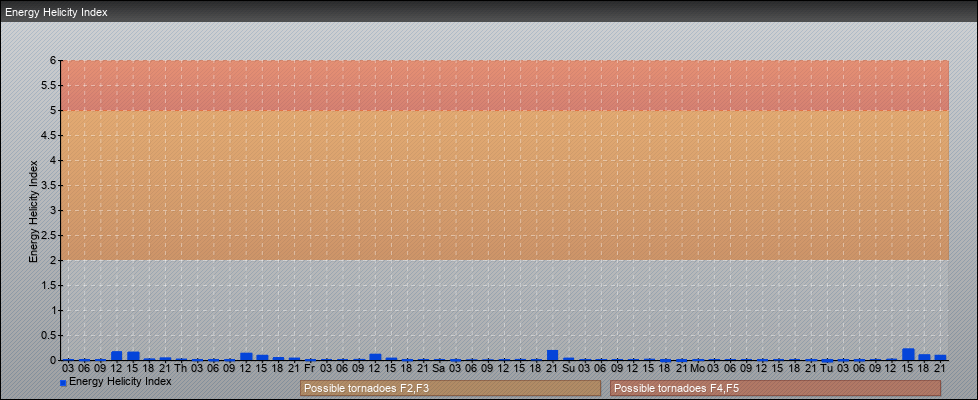978x400 pixels.
Task: Click the y-axis label 3
Action: (54, 210)
